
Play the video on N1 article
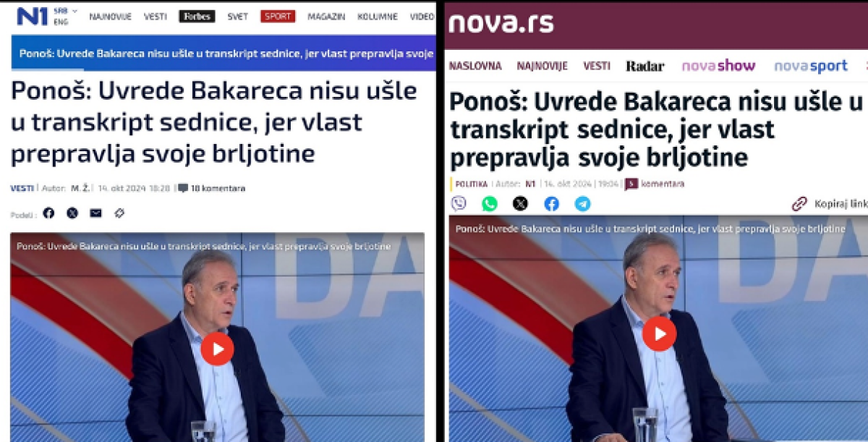click(x=217, y=349)
